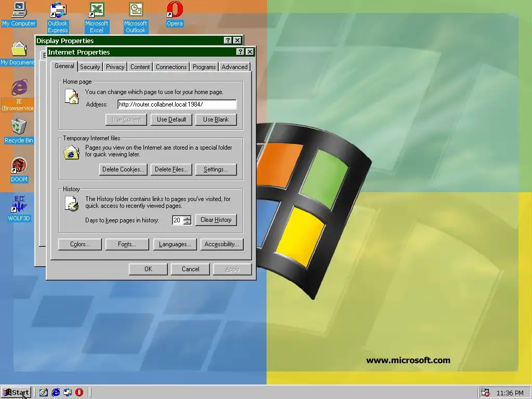Click the Delete Files button
532x399 pixels.
171,169
